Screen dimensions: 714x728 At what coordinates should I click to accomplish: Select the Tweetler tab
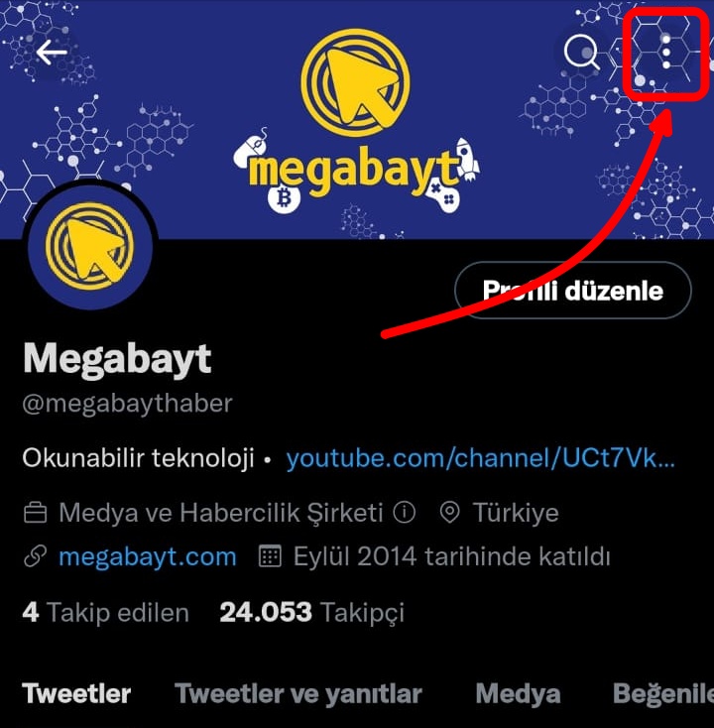pyautogui.click(x=76, y=694)
